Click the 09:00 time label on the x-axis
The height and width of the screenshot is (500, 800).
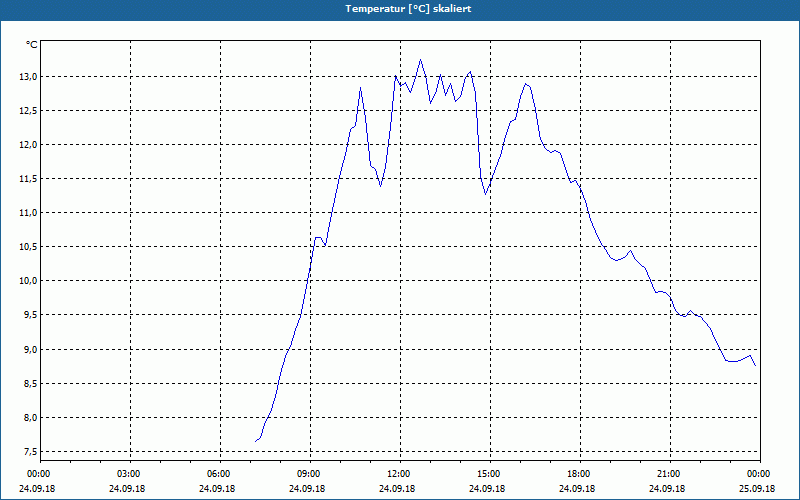point(310,474)
